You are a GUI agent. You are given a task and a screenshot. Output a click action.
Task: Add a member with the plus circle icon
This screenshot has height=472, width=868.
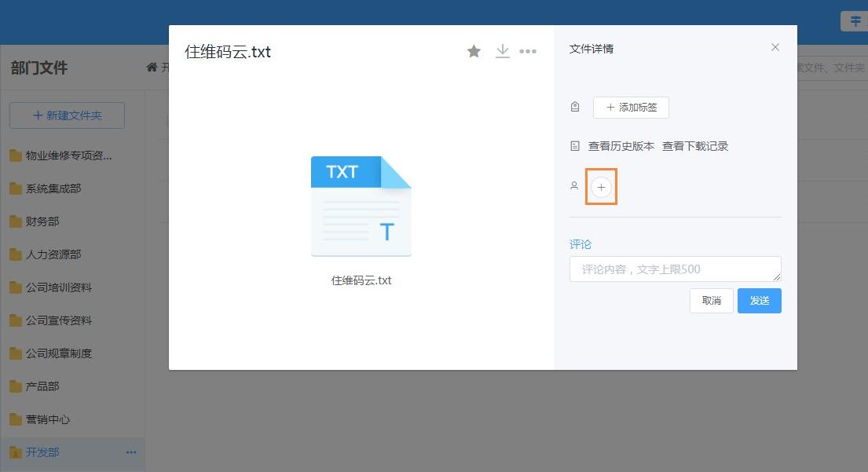[x=601, y=187]
